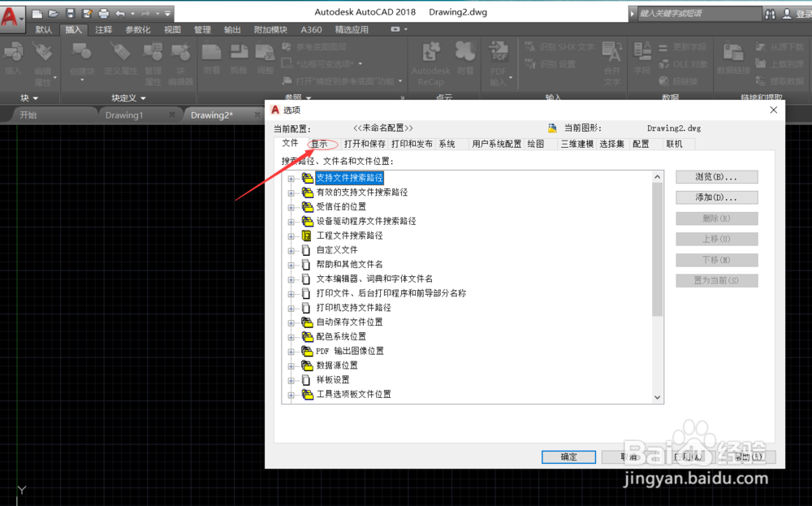Switch to the 注释 ribbon tab
The width and height of the screenshot is (812, 506).
[x=104, y=29]
